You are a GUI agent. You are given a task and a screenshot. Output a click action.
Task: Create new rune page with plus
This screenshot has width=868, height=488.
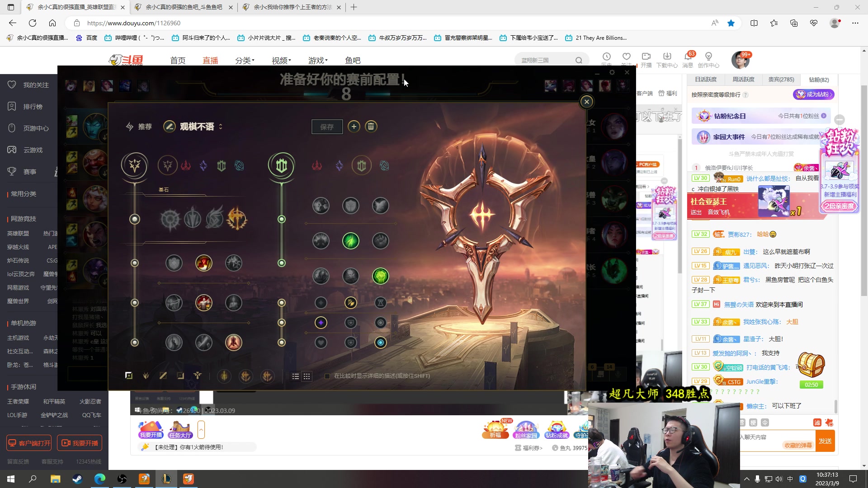pyautogui.click(x=354, y=127)
